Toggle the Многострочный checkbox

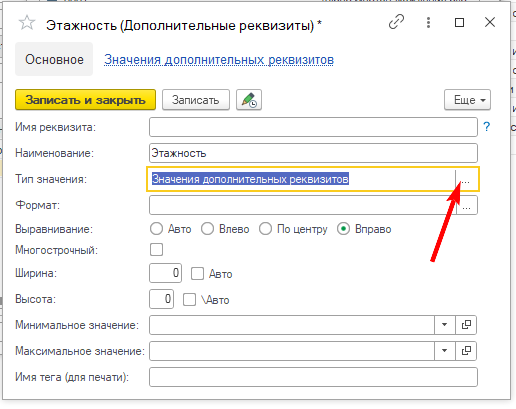tap(156, 250)
